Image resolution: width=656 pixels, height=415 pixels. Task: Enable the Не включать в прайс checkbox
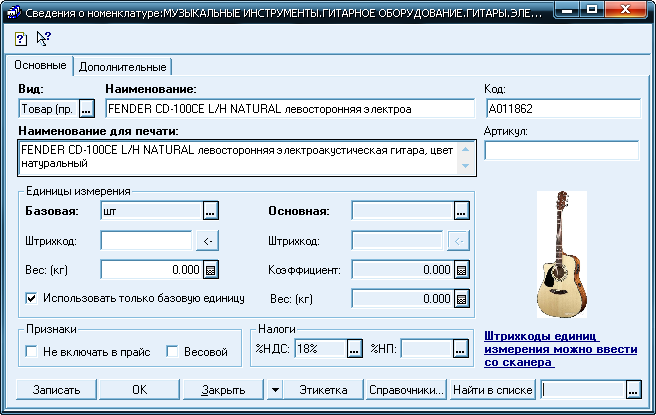tap(31, 351)
